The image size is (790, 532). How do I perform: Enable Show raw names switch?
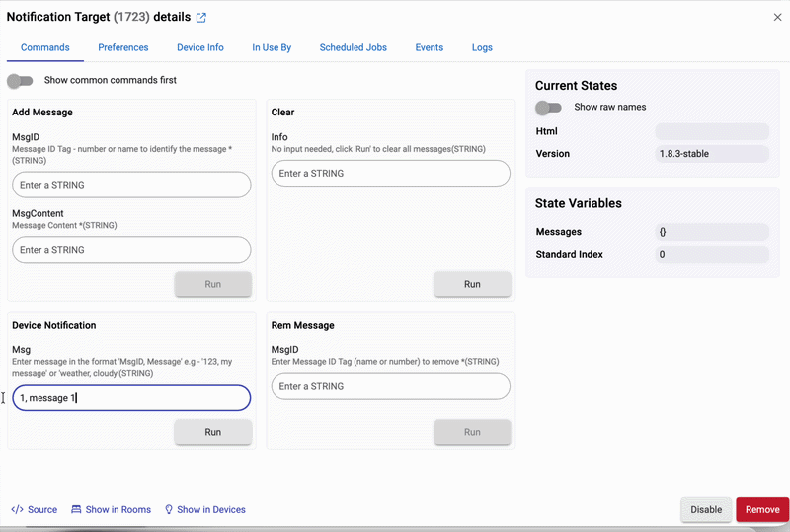click(x=548, y=107)
